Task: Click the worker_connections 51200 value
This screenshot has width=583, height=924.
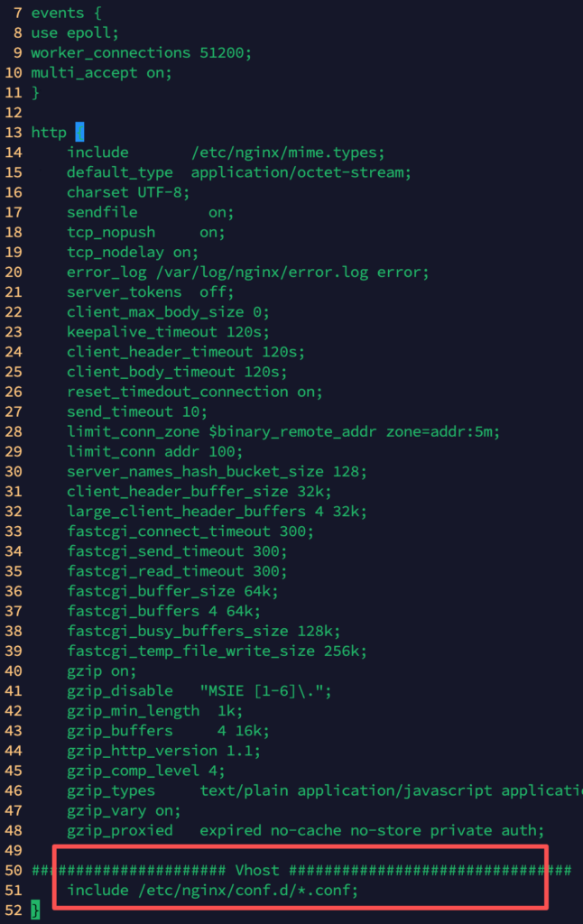Action: point(221,53)
